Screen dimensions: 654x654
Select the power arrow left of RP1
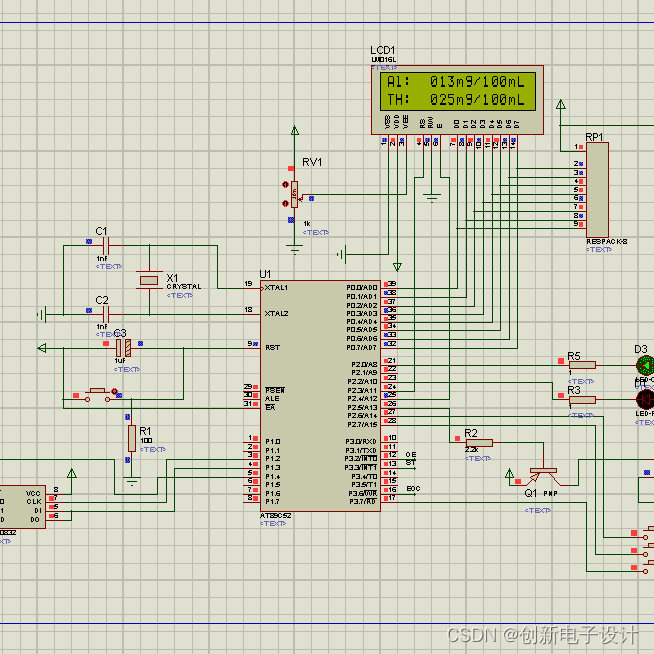561,104
